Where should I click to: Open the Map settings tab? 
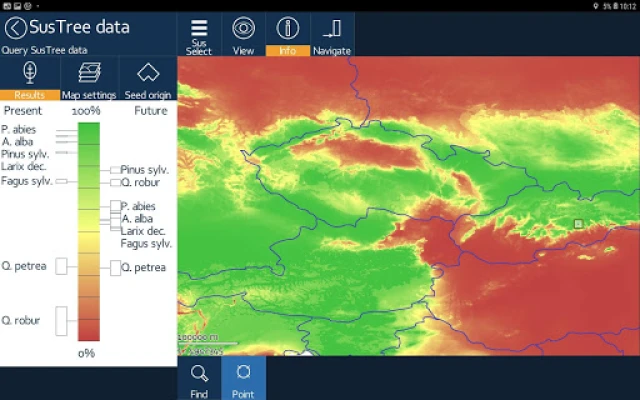89,79
